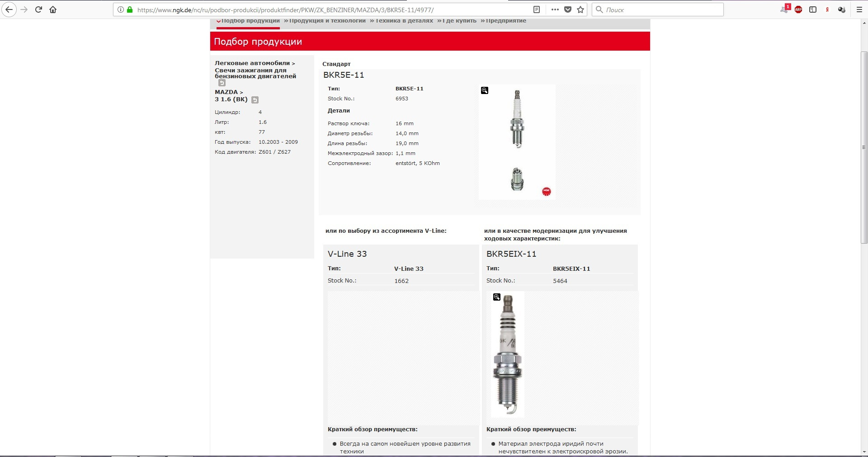Select the electrode gap value 1,1 mm

pos(406,153)
